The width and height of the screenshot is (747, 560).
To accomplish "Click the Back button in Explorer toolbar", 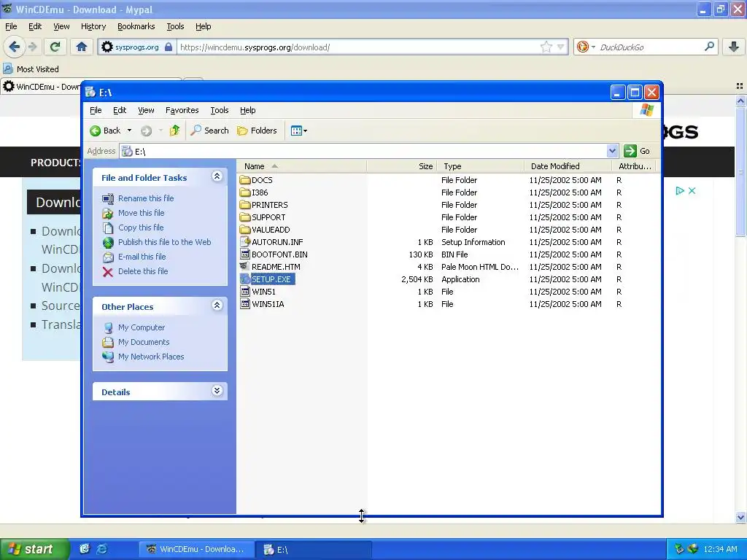I will tap(106, 131).
